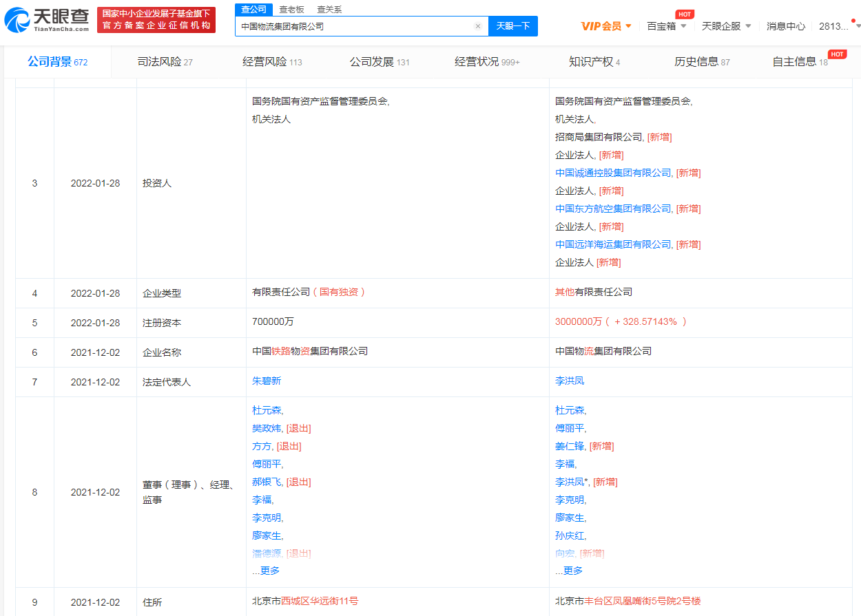Expand ...更多 in the after-change directors column
Image resolution: width=861 pixels, height=616 pixels.
(569, 571)
